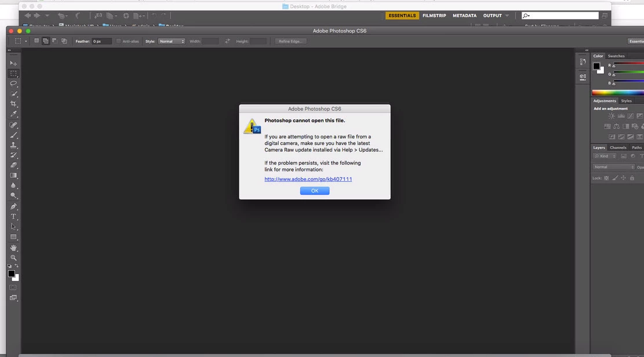This screenshot has width=644, height=357.
Task: Toggle lock all
Action: click(632, 178)
